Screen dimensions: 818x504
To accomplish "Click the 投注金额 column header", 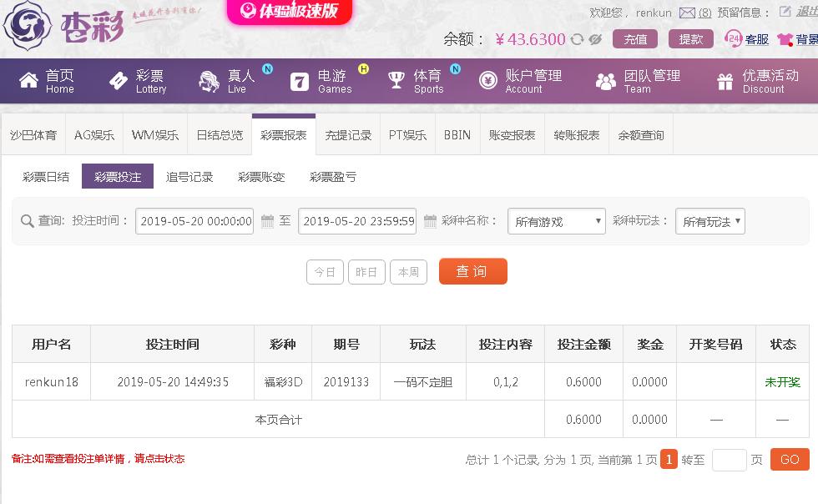I will tap(583, 345).
